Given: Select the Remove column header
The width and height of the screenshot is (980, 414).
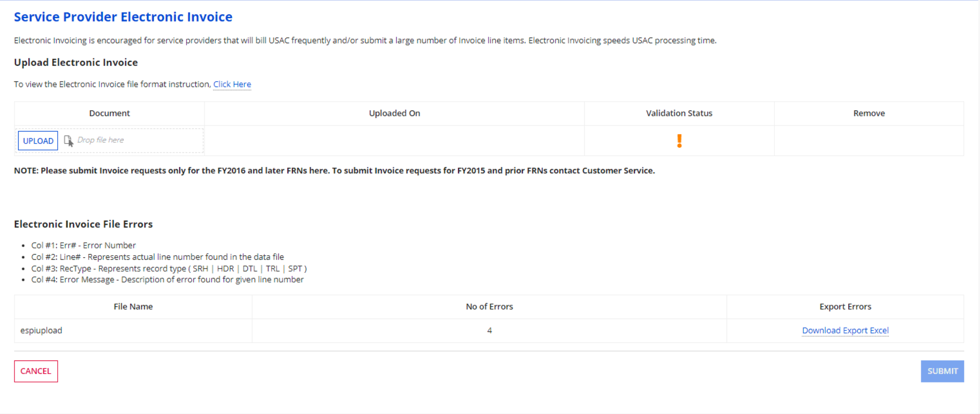Looking at the screenshot, I should 869,113.
